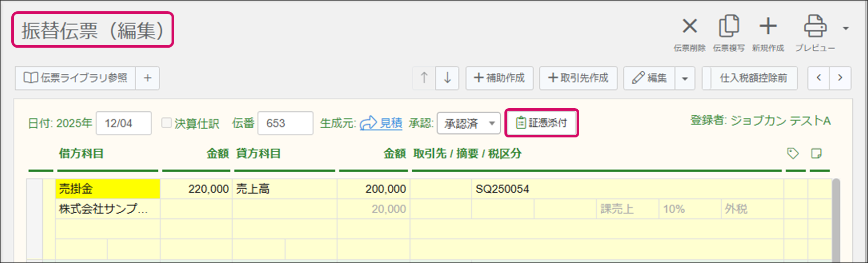The image size is (868, 263).
Task: Click the 伝番 input field
Action: (x=285, y=124)
